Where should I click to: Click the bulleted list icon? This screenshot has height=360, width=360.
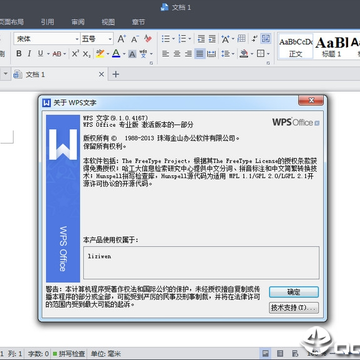click(x=166, y=39)
